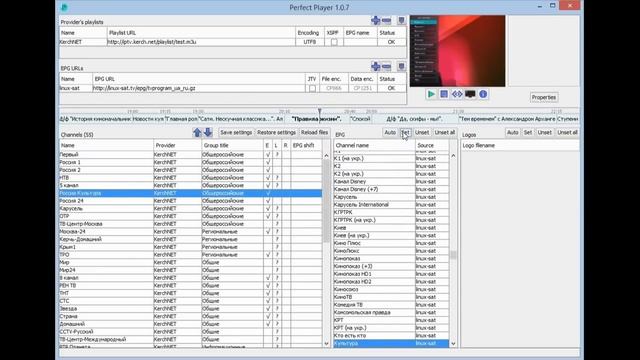Start preview playback with green play icon
The image size is (640, 360).
coord(431,94)
